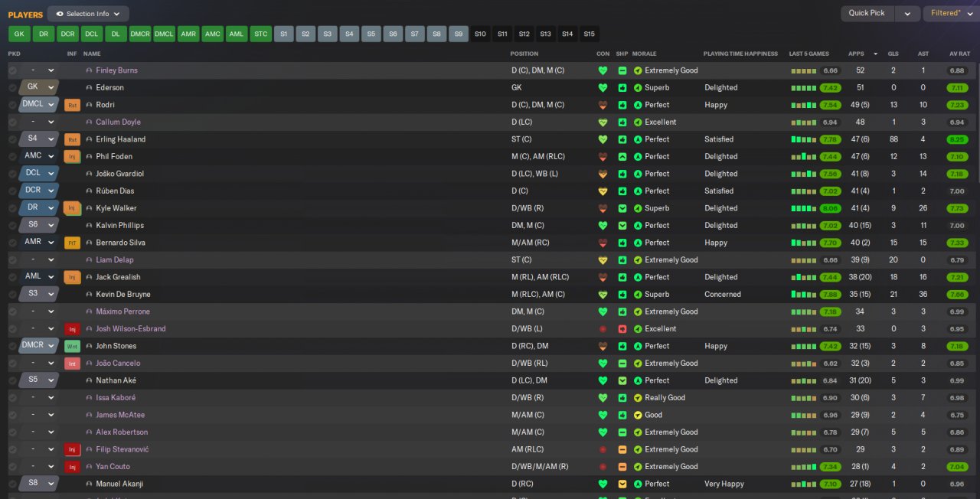This screenshot has width=980, height=499.
Task: Click Erling Haaland's match sharpness icon
Action: [x=622, y=139]
